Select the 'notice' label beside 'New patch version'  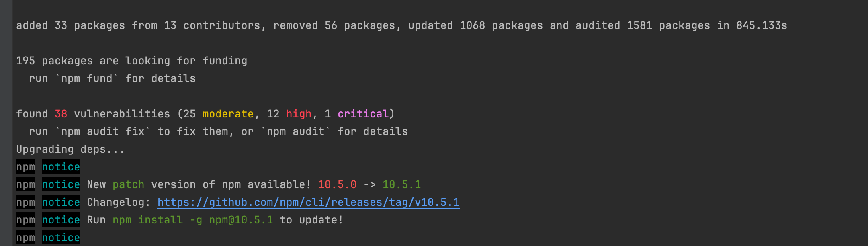61,184
